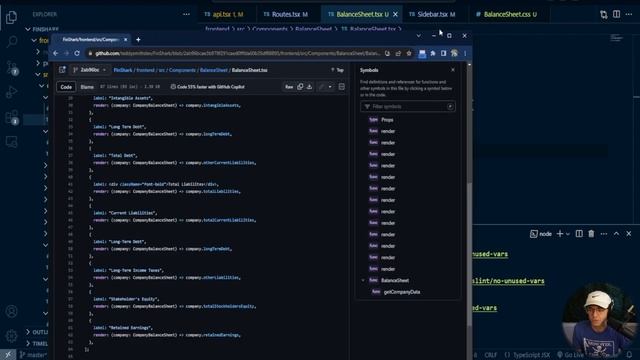Select the Code view tab on GitHub
Screen dimensions: 640x360
[66, 87]
